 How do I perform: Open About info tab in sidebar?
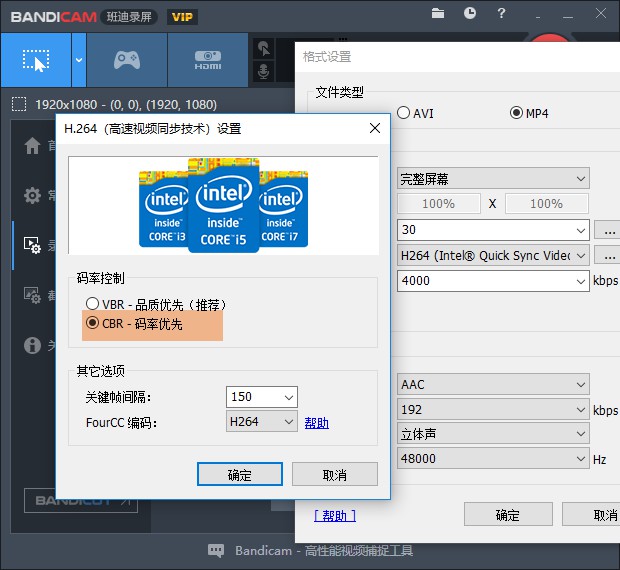(x=32, y=345)
